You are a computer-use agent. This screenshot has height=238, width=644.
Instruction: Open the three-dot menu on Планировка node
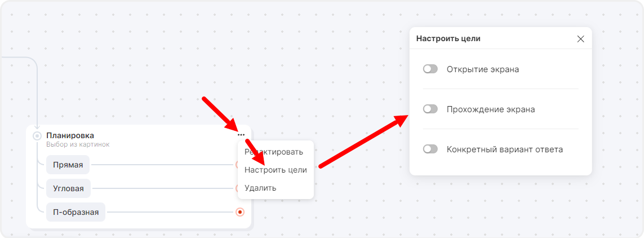coord(241,135)
